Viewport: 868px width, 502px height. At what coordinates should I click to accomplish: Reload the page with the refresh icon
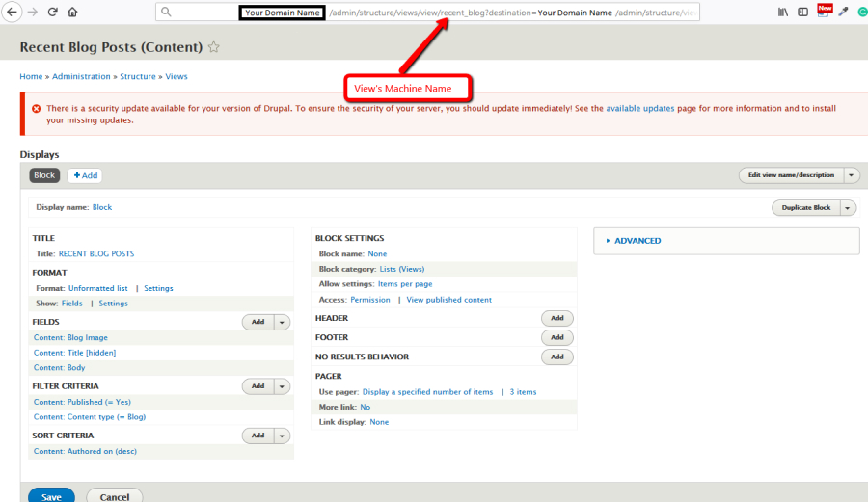point(53,12)
